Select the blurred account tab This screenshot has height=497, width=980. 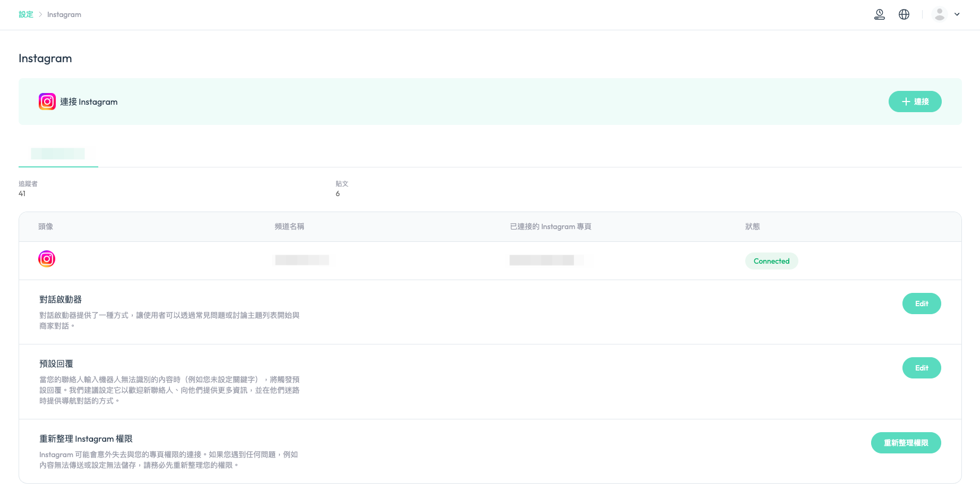tap(58, 154)
